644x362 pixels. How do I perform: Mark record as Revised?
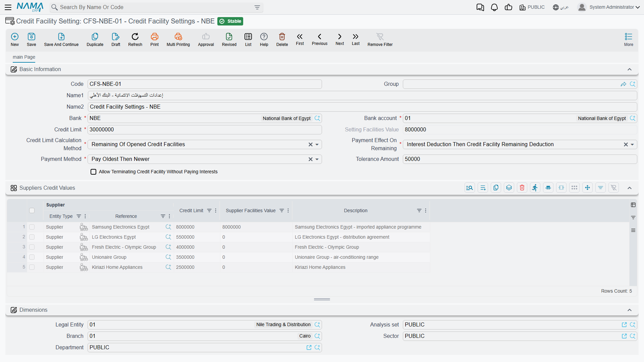(229, 40)
